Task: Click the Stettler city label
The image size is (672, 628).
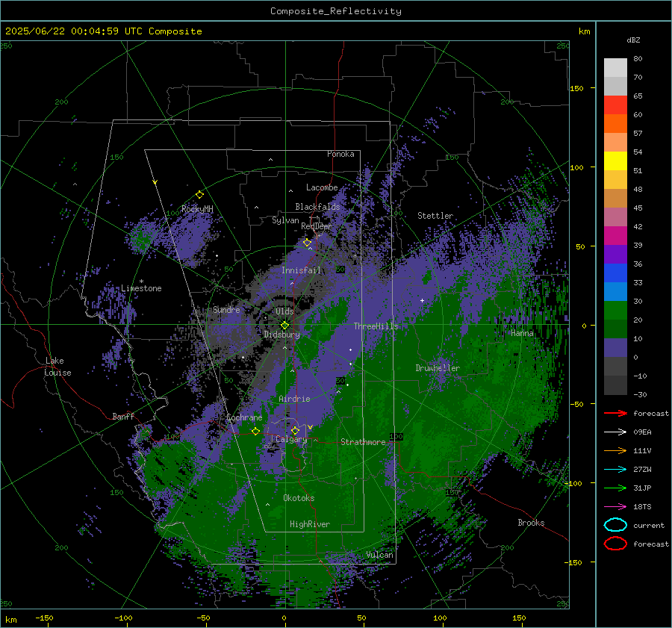Action: [435, 216]
